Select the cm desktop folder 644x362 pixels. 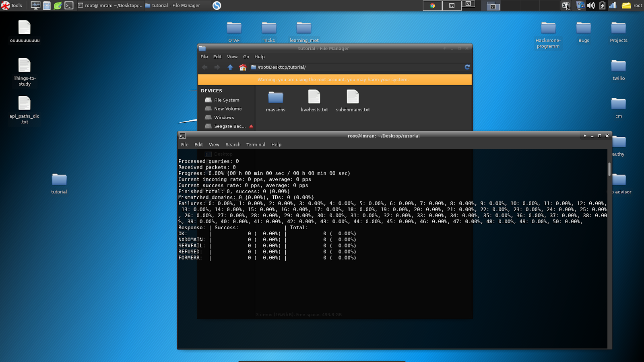[x=619, y=108]
